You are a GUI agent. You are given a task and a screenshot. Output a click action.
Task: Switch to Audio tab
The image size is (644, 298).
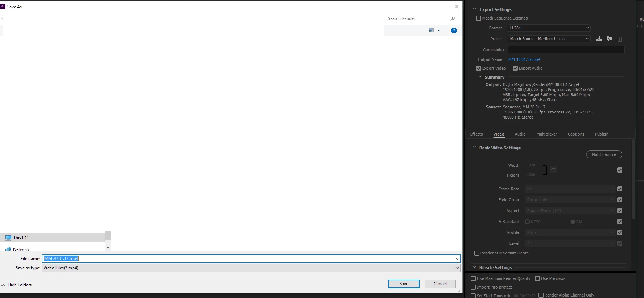point(520,134)
